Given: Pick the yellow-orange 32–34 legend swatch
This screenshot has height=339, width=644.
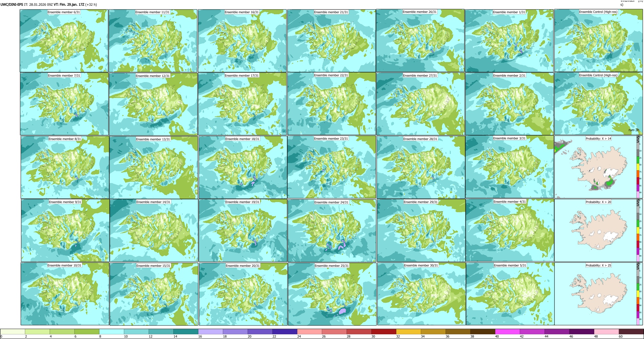Looking at the screenshot, I should 408,332.
